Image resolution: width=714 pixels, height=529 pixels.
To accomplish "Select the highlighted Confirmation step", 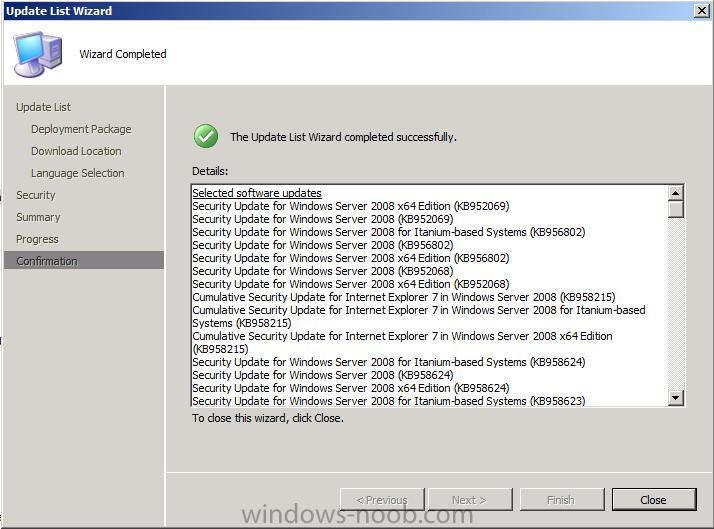I will coord(84,260).
